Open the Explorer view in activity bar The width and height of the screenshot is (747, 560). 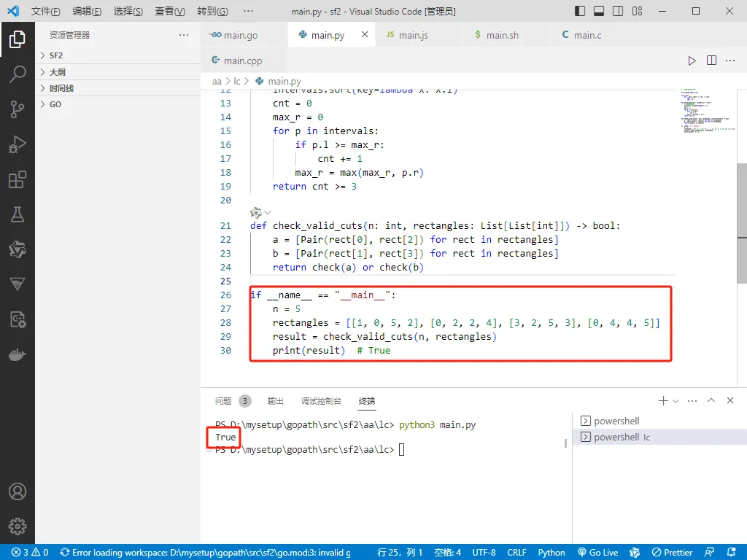(18, 39)
